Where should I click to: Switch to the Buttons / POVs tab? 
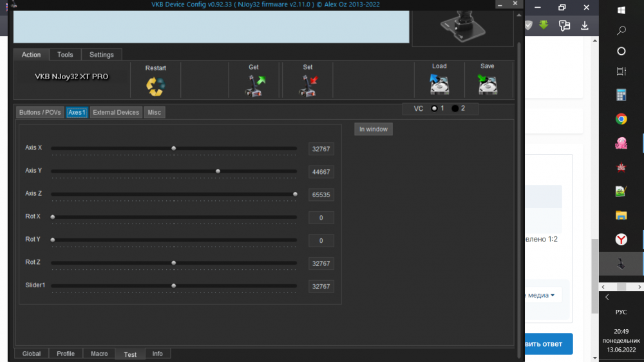(40, 112)
